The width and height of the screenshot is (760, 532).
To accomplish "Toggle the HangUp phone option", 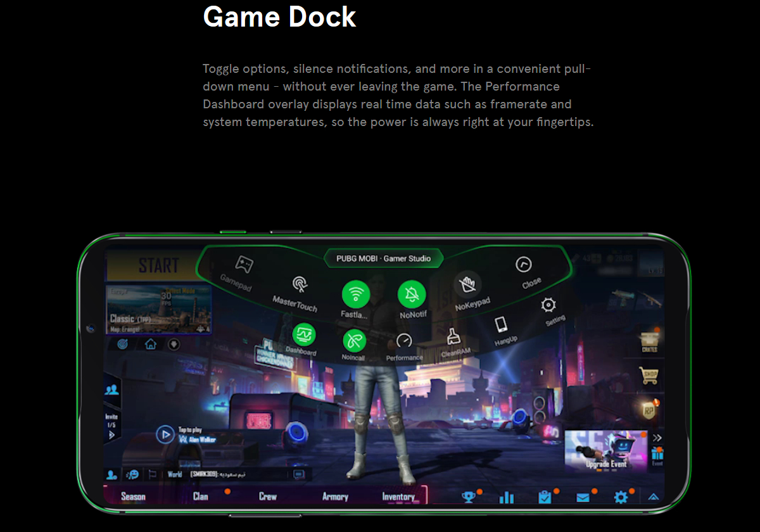I will point(501,325).
